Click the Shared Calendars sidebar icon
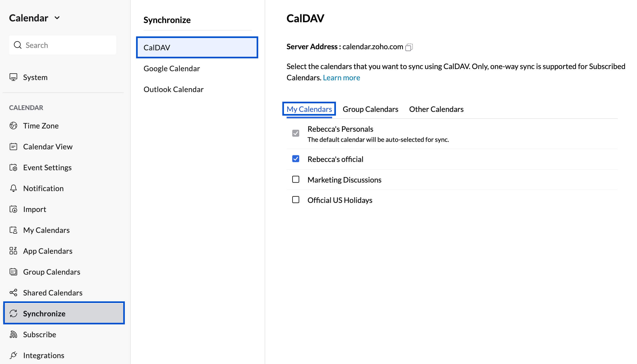The width and height of the screenshot is (637, 364). coord(14,292)
